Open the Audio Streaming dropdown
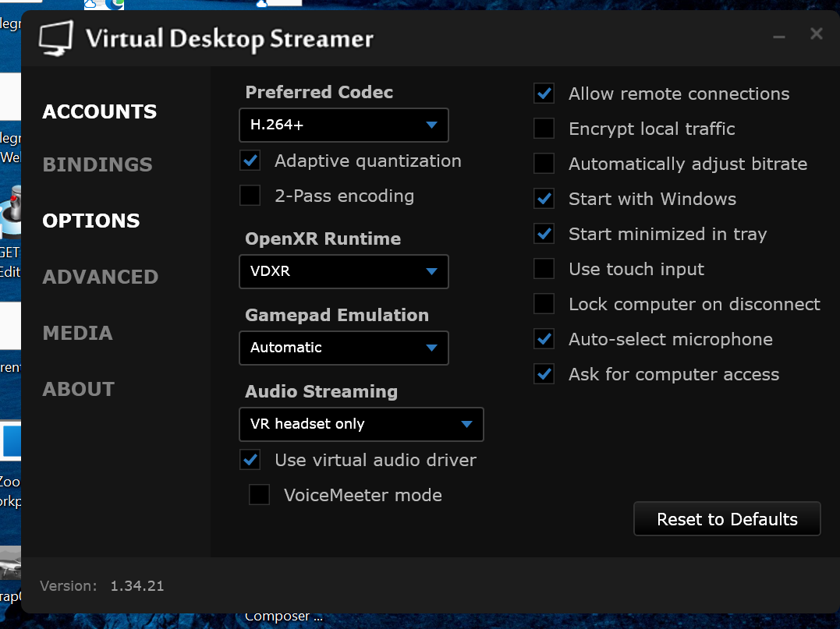This screenshot has height=629, width=840. click(x=362, y=425)
